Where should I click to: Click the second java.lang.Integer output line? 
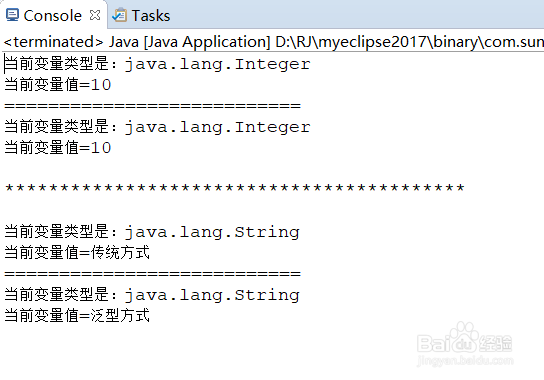pos(157,127)
